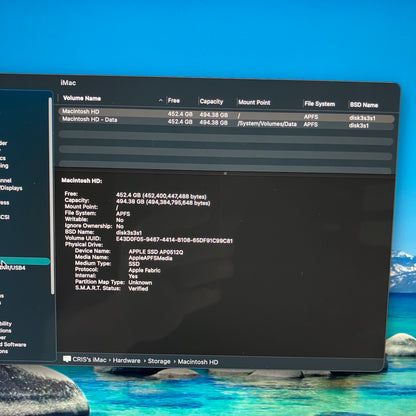416x416 pixels.
Task: Click the computer icon in the path bar
Action: click(67, 359)
